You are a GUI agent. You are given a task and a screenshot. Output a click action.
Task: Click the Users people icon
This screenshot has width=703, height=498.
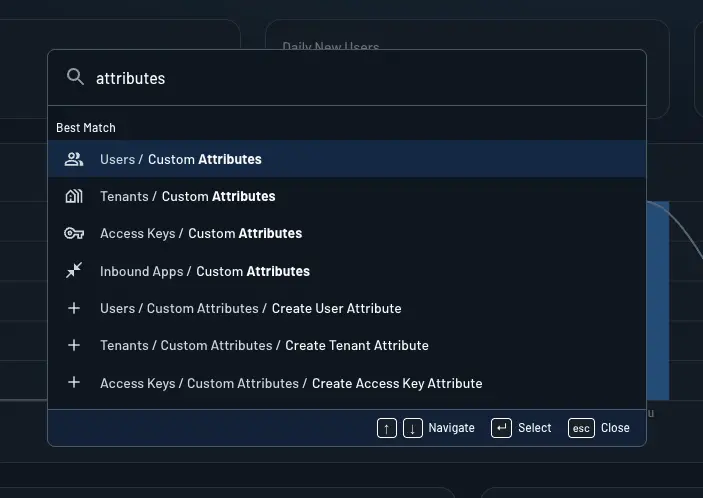[x=74, y=159]
